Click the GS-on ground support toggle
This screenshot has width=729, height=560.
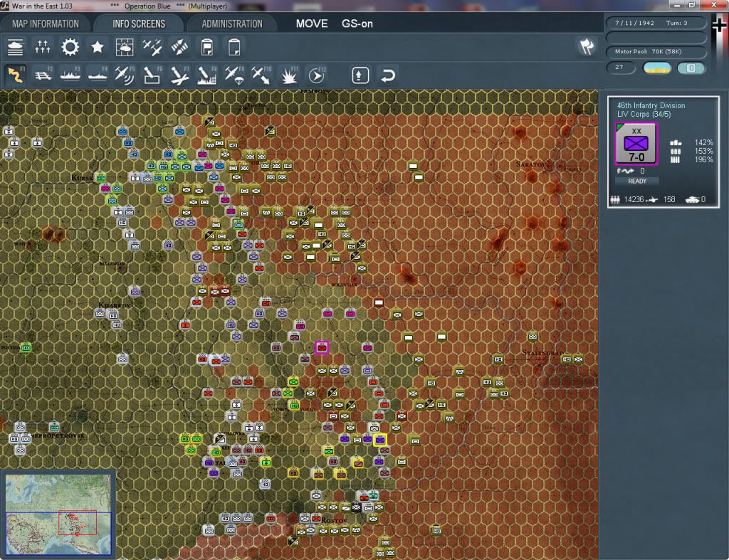[x=357, y=23]
